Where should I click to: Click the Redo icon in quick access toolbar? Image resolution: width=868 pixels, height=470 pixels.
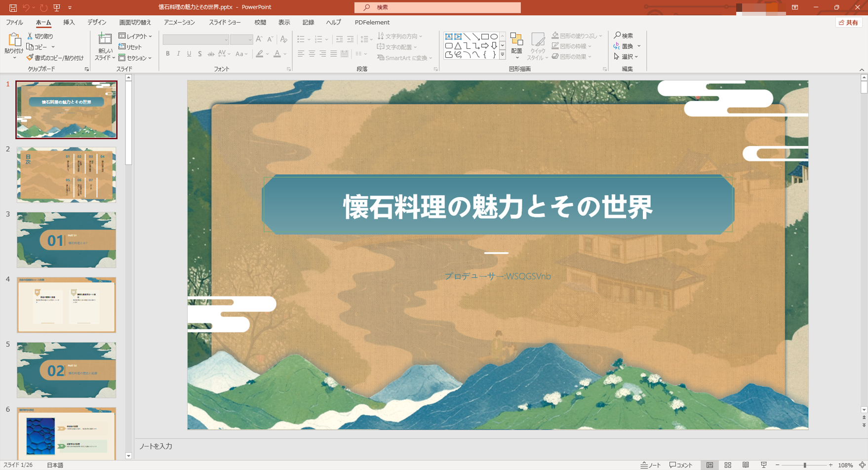point(44,8)
